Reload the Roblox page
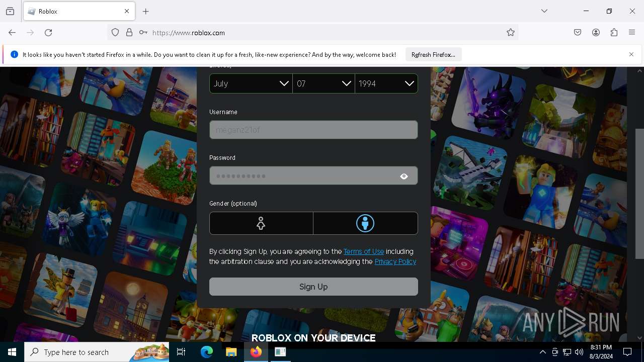Screen dimensions: 644x362 coord(48,33)
